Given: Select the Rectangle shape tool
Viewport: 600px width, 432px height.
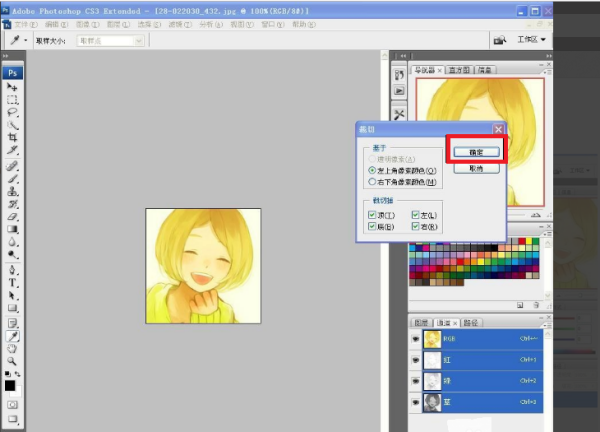Looking at the screenshot, I should tap(12, 308).
